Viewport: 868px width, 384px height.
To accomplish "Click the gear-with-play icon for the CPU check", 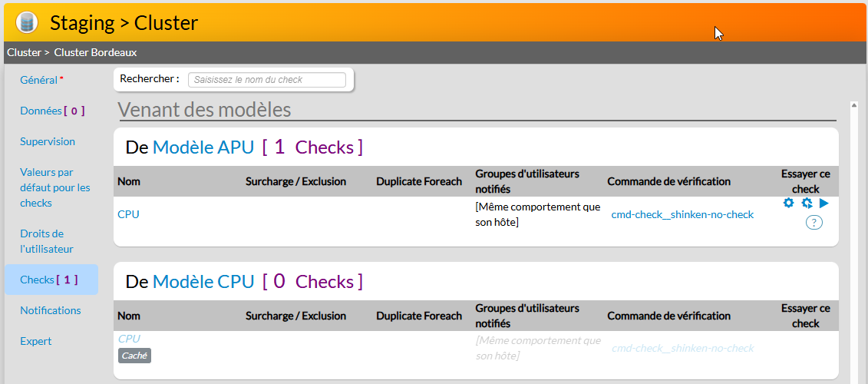I will click(x=807, y=204).
